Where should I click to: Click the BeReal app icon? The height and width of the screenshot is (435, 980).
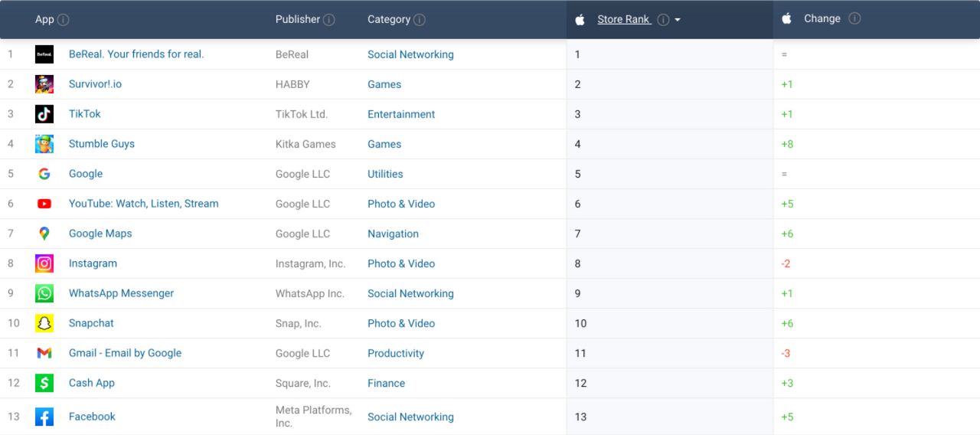(44, 54)
